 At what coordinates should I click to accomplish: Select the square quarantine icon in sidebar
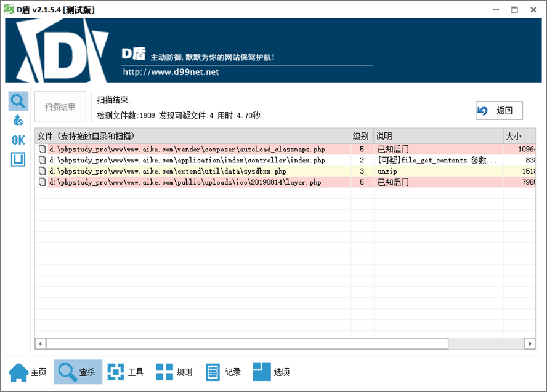(18, 160)
